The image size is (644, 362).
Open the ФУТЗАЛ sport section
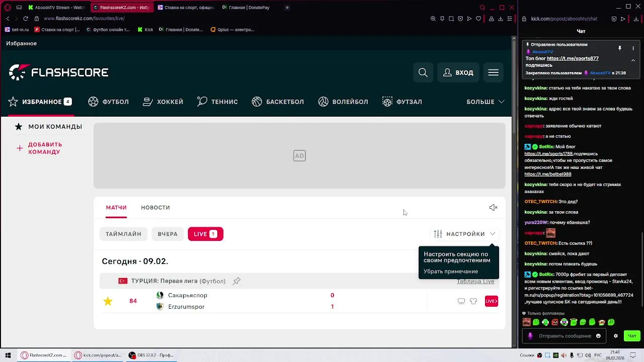(402, 102)
